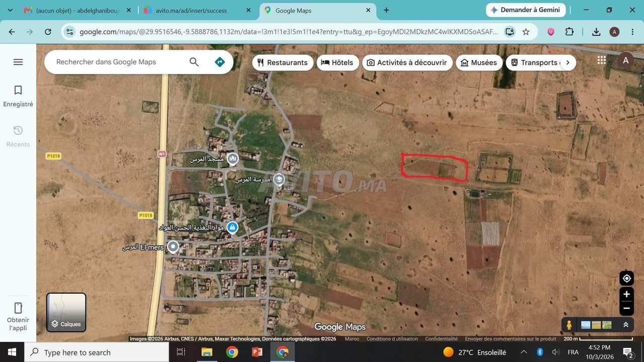This screenshot has width=644, height=362.
Task: Open the third green imagery thumbnail
Action: (x=607, y=325)
